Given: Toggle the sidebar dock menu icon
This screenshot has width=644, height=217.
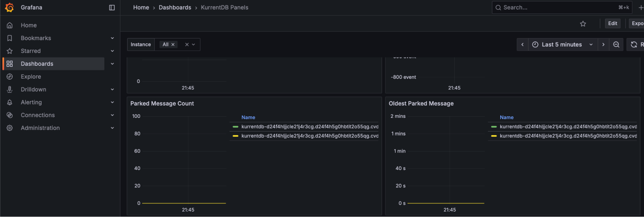Looking at the screenshot, I should (112, 7).
